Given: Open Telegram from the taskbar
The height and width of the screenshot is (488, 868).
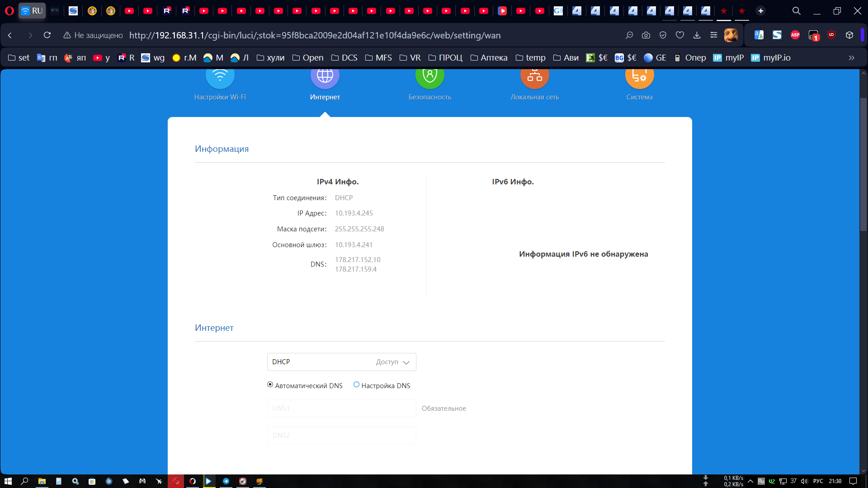Looking at the screenshot, I should click(226, 481).
